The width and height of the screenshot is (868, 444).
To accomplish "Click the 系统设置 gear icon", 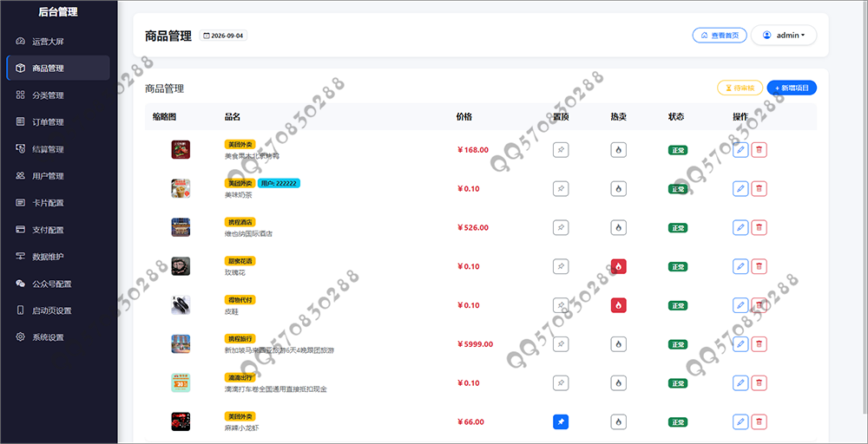I will point(21,337).
